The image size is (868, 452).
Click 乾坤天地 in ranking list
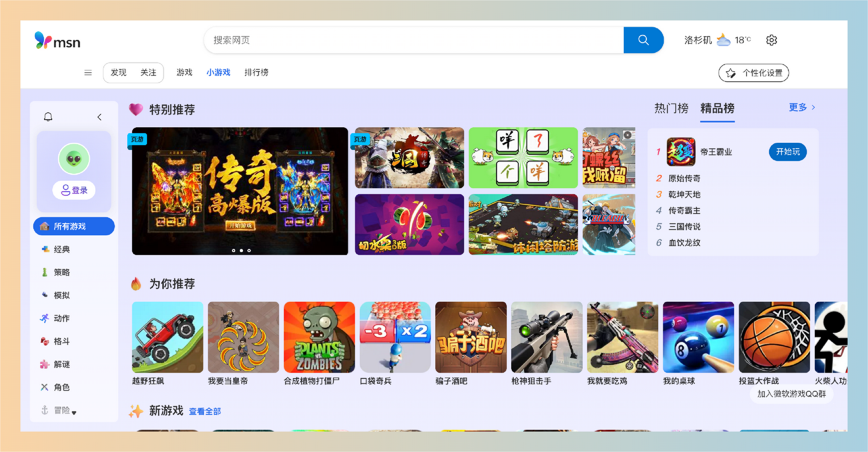[x=684, y=195]
